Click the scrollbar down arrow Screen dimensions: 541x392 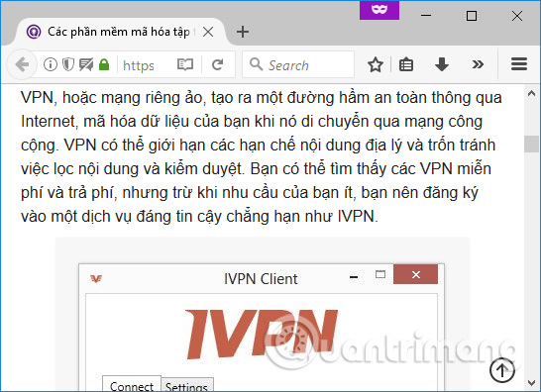tap(532, 383)
